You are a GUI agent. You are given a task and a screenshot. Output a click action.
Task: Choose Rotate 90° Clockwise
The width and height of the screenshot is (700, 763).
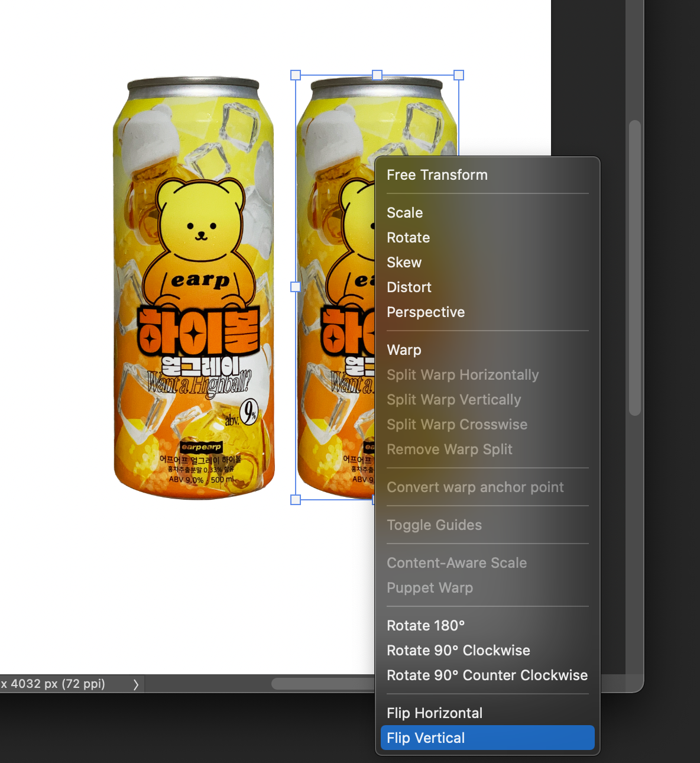[x=487, y=651]
